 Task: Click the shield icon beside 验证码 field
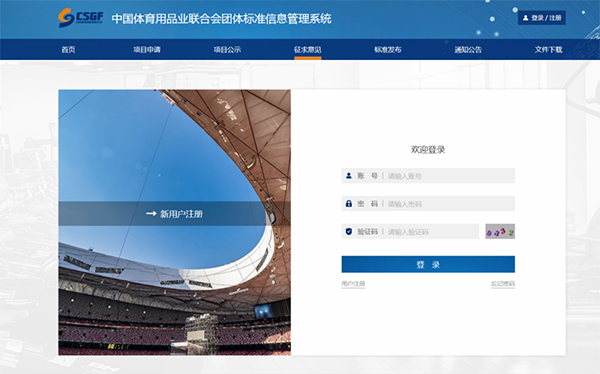[349, 232]
